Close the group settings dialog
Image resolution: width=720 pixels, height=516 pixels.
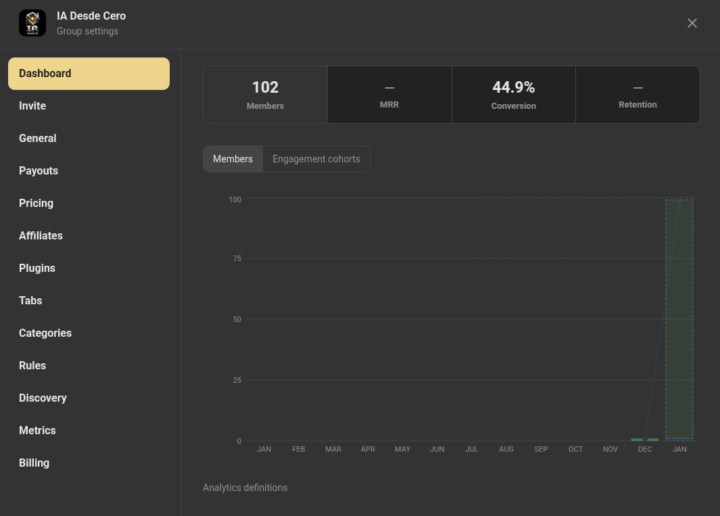tap(692, 23)
